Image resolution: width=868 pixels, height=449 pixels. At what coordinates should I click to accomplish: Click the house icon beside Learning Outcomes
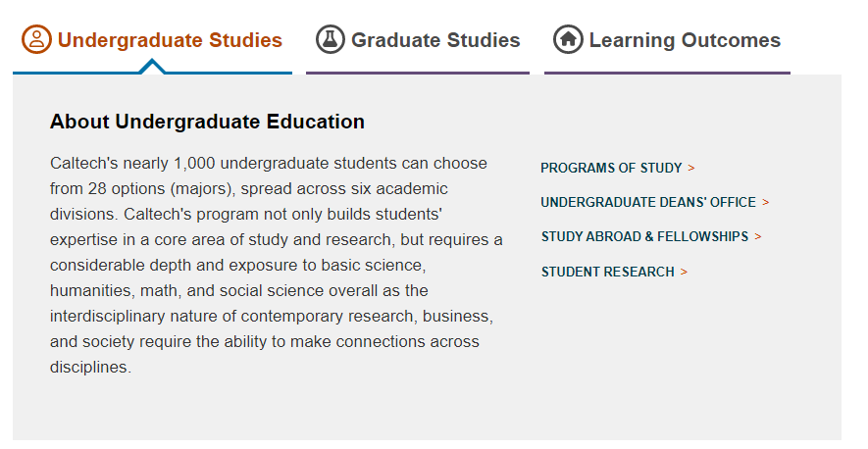(568, 40)
